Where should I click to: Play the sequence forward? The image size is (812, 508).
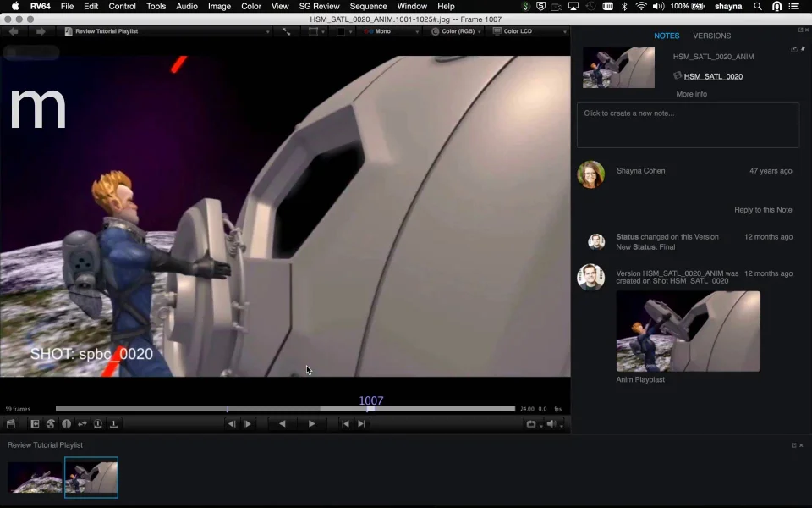pos(311,424)
